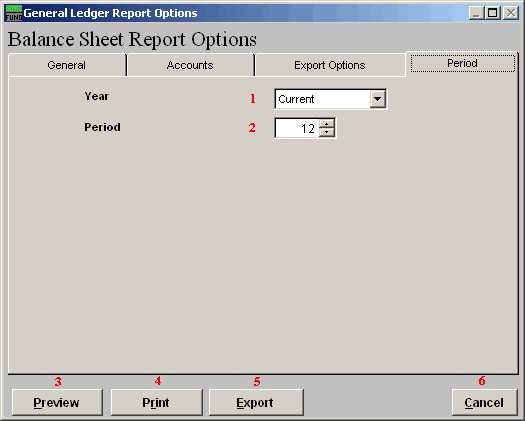This screenshot has width=525, height=421.
Task: Click the Preview button
Action: 57,402
